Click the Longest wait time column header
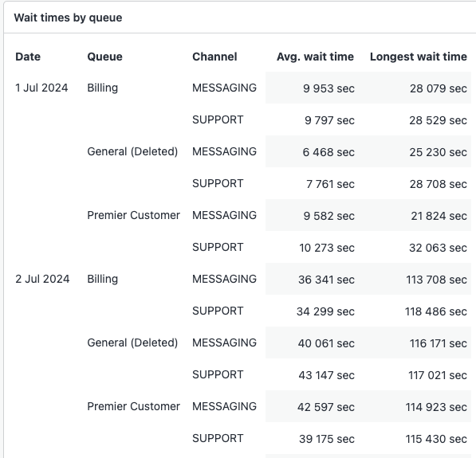This screenshot has height=458, width=476. (419, 57)
